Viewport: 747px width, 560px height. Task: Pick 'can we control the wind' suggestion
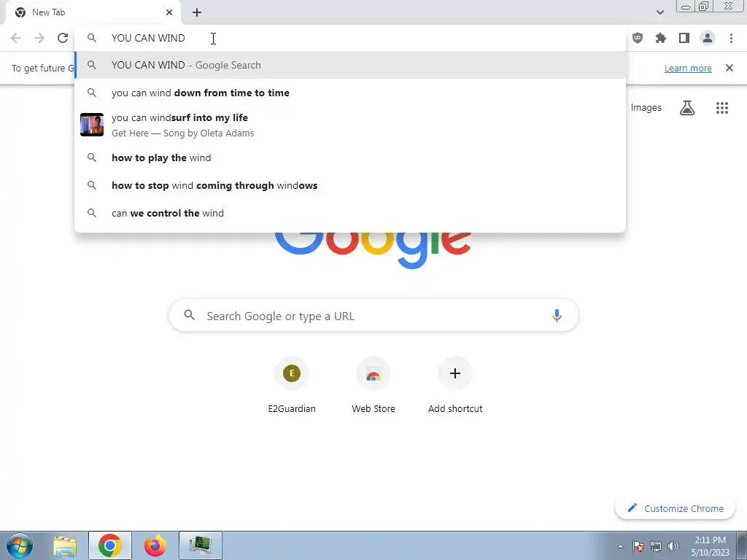(x=350, y=213)
